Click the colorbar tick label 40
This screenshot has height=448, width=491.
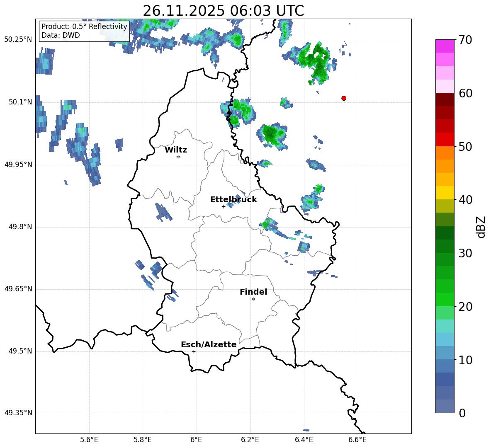pos(465,200)
